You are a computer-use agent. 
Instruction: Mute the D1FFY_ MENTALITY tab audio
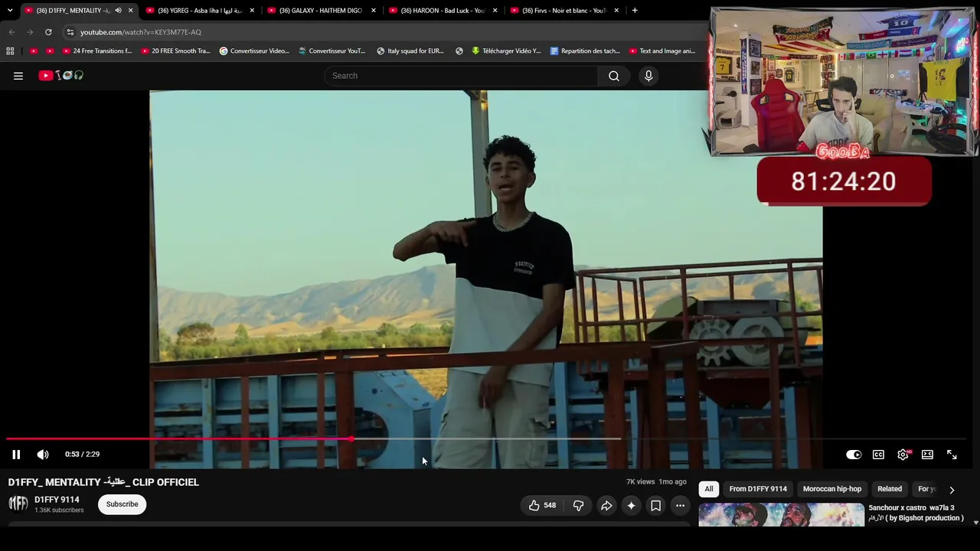(118, 11)
